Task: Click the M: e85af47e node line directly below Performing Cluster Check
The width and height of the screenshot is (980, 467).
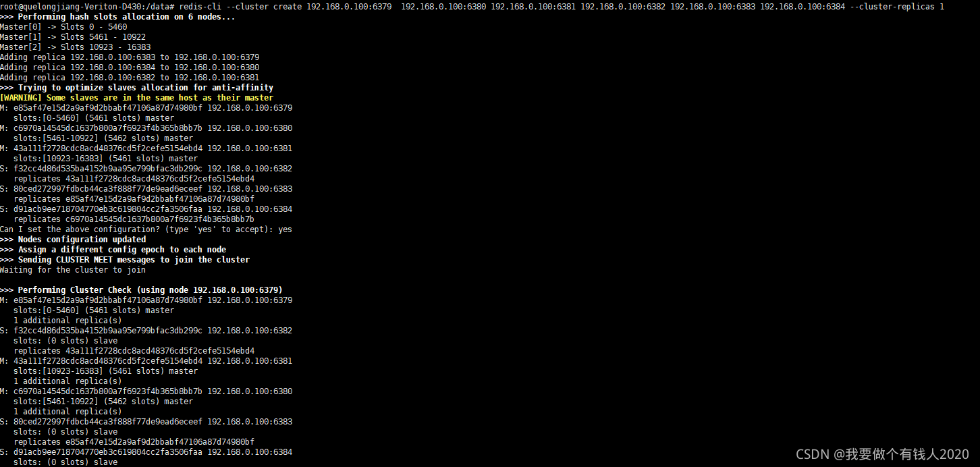Action: tap(146, 300)
